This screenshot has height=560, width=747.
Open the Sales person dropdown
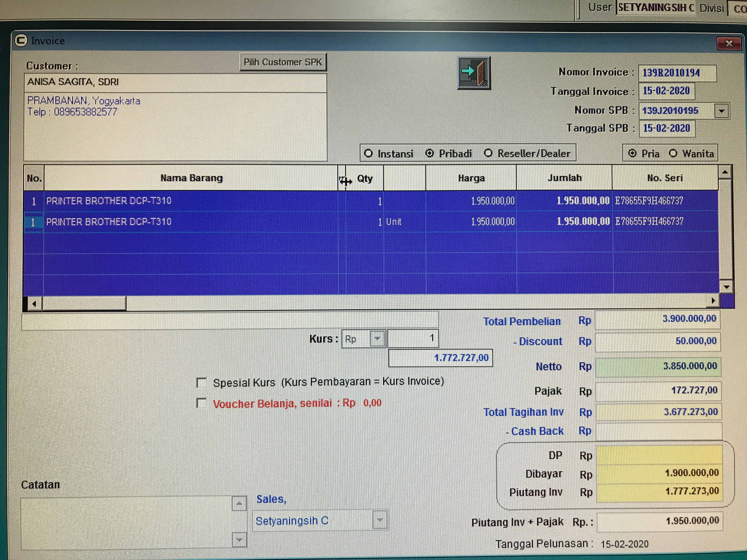(x=380, y=520)
